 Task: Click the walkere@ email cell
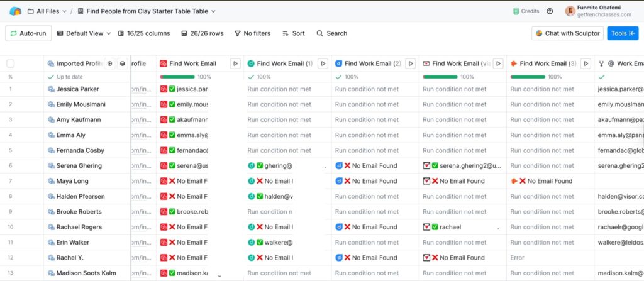(x=287, y=243)
